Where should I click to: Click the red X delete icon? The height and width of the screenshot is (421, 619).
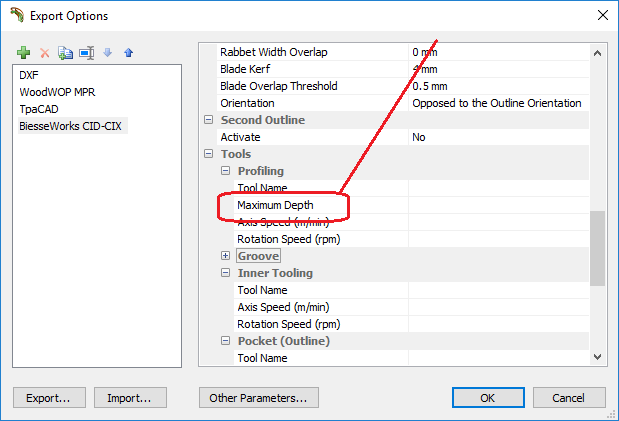pyautogui.click(x=44, y=52)
